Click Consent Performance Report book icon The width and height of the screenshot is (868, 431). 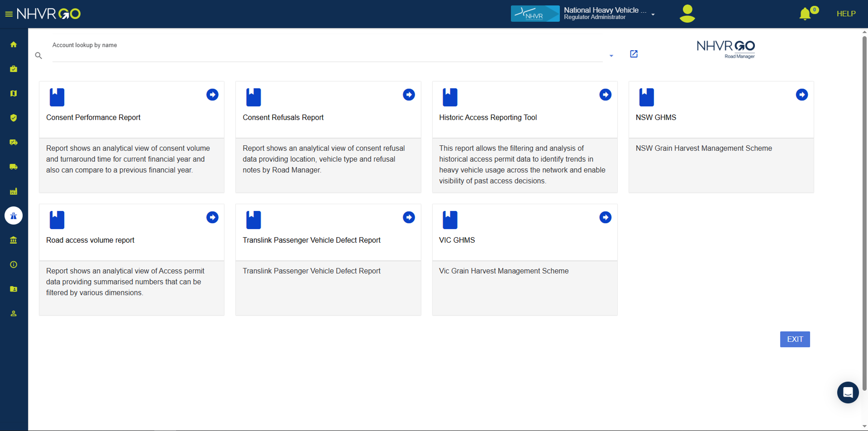pyautogui.click(x=57, y=98)
